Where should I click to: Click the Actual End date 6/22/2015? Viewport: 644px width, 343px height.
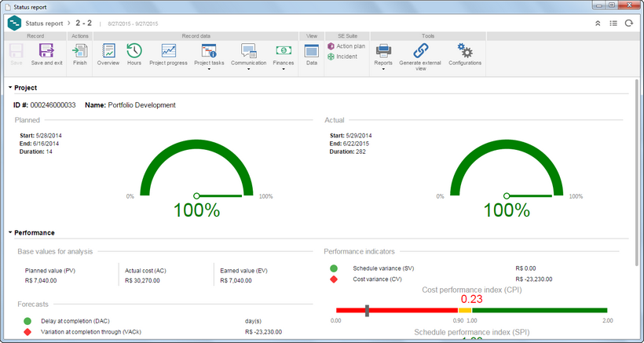click(356, 144)
